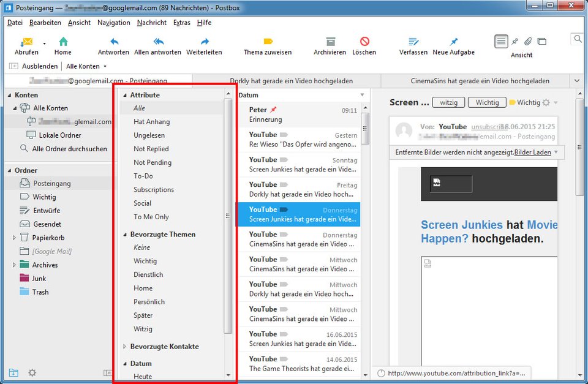Click the folder pane settings gear icon
This screenshot has width=588, height=384.
pos(32,372)
